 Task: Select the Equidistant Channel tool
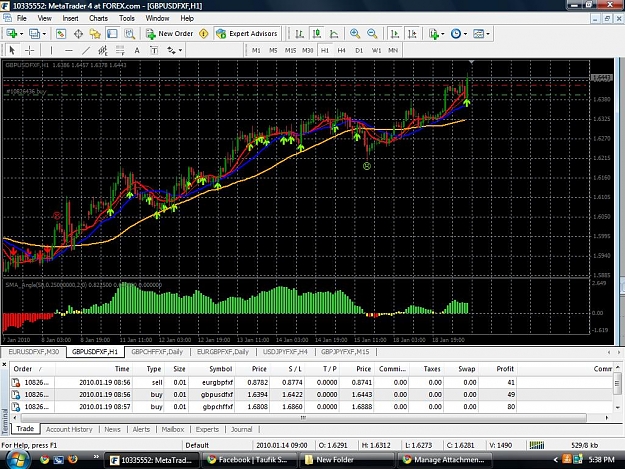coord(103,50)
